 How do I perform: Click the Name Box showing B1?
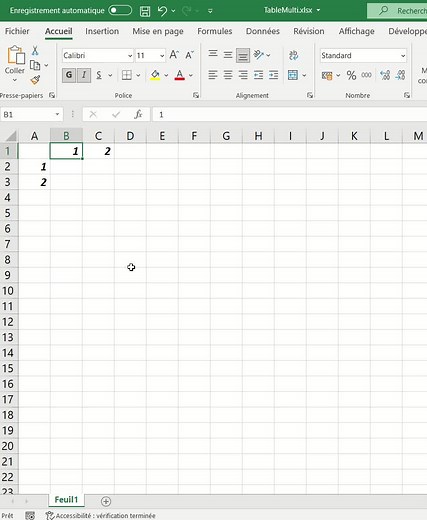coord(31,115)
